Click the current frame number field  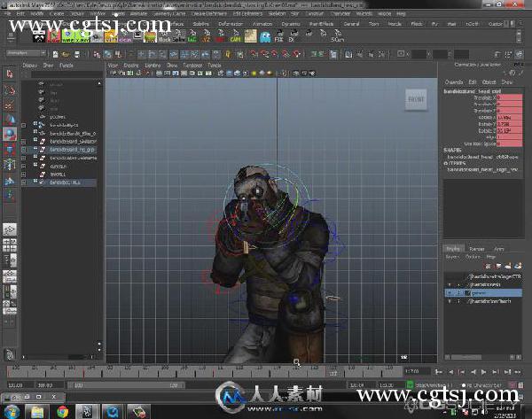(417, 371)
